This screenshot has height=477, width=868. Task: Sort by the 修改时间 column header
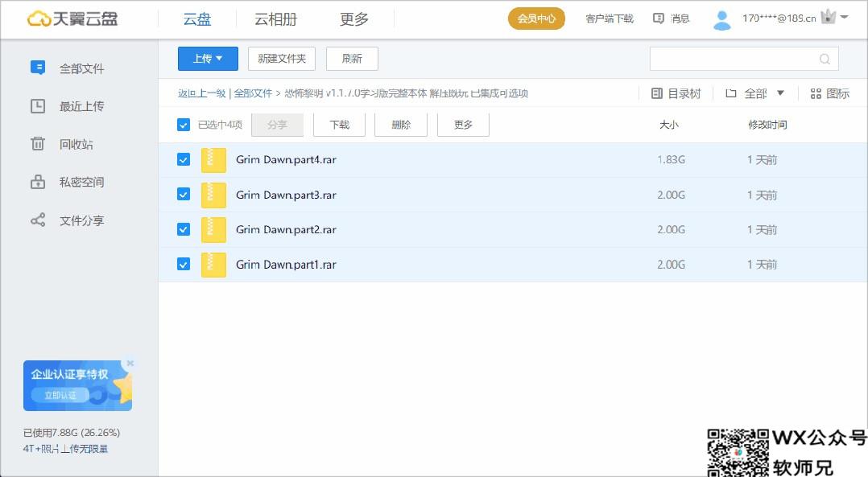click(x=767, y=125)
